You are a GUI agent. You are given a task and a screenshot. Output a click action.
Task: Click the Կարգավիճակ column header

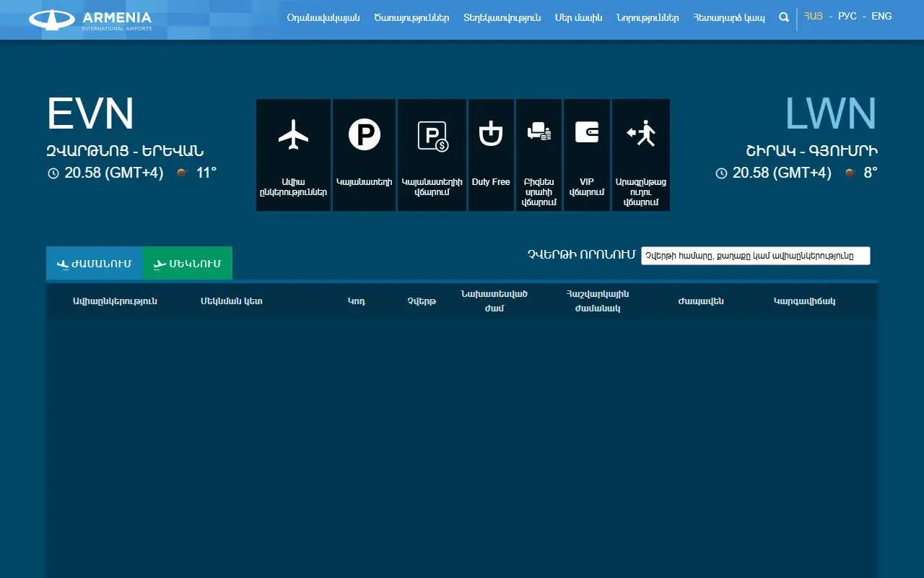point(804,301)
